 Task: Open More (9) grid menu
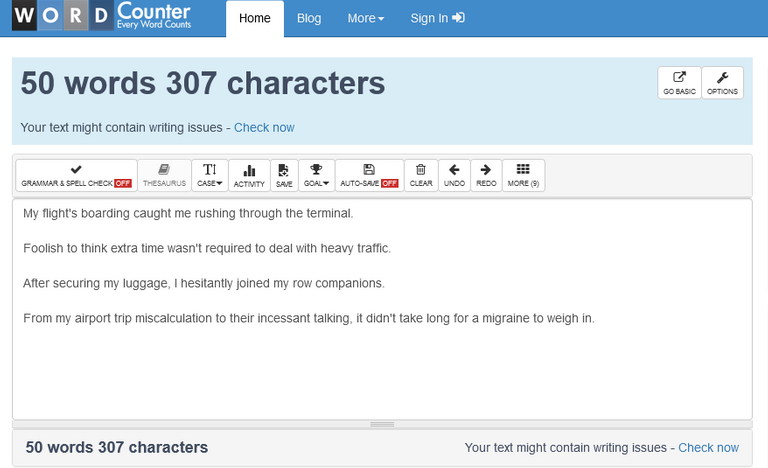[524, 175]
